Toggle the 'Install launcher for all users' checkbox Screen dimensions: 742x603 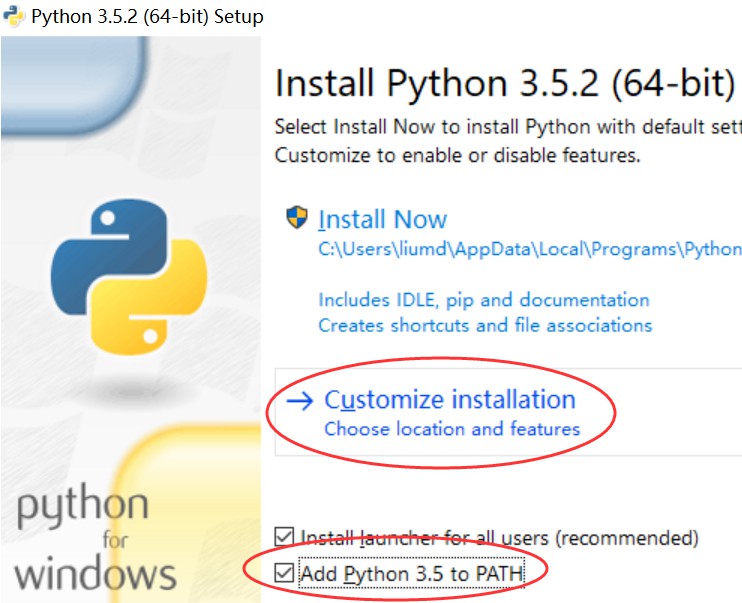(x=284, y=537)
